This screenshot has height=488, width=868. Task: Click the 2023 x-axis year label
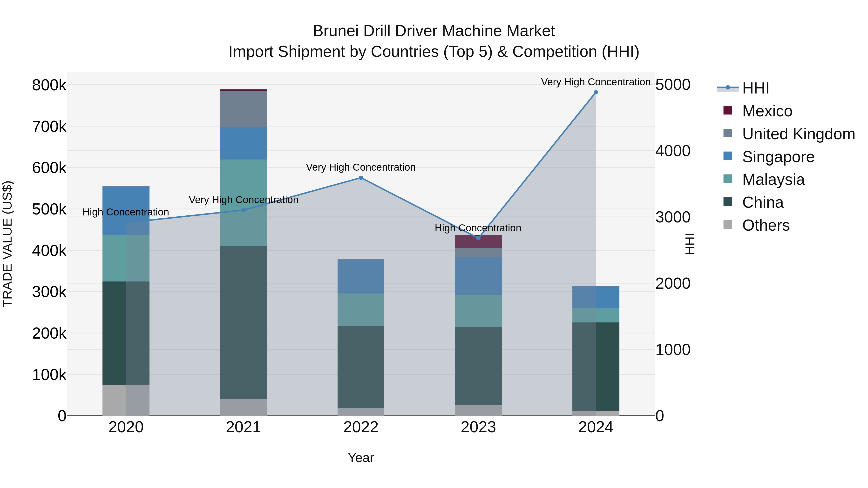click(478, 427)
